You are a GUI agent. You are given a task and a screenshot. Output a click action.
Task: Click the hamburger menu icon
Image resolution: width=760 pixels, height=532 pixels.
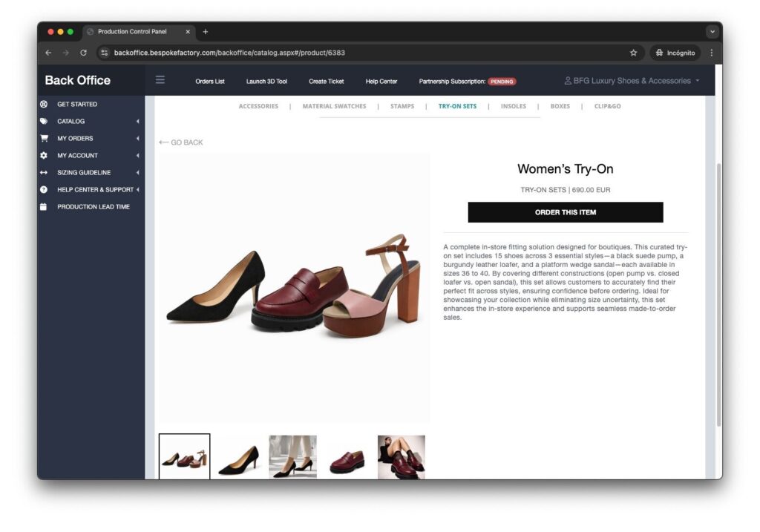point(160,80)
